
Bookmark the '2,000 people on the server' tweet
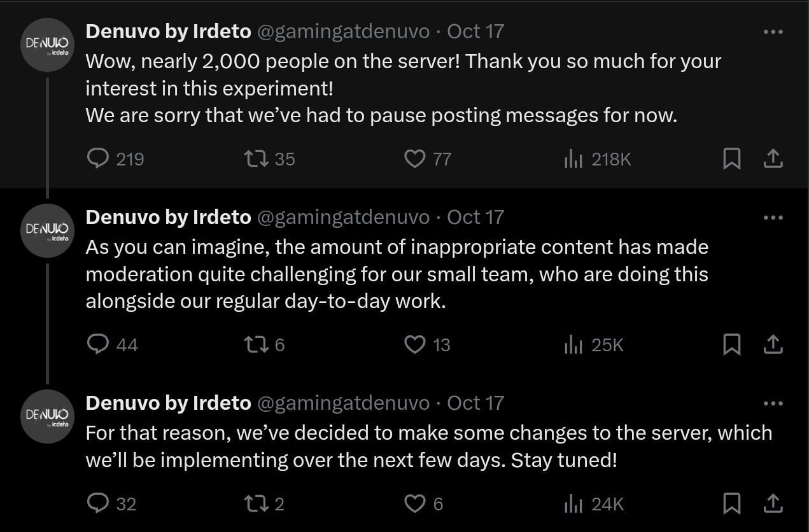[732, 158]
